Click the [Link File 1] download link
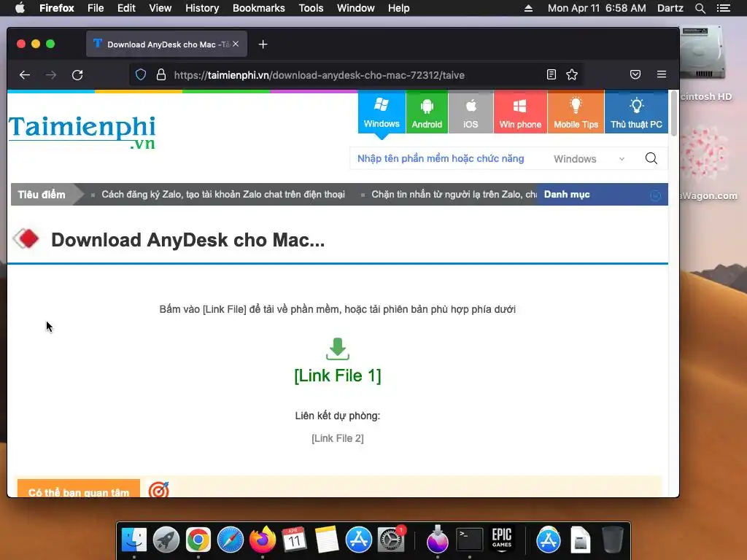The image size is (747, 560). (x=338, y=376)
